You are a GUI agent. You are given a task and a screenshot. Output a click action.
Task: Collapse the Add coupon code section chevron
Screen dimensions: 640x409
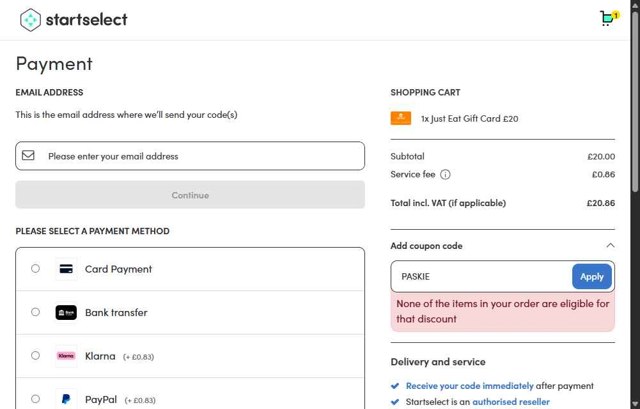click(610, 245)
